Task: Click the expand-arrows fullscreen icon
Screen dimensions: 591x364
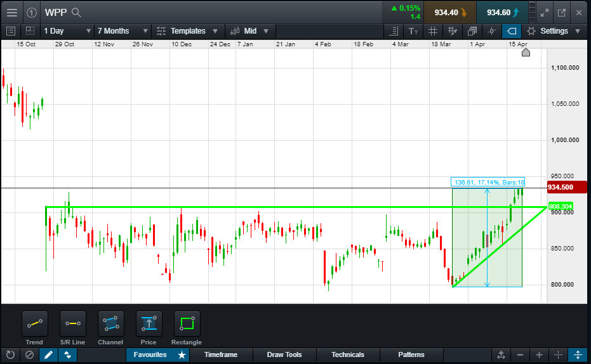Action: [545, 13]
